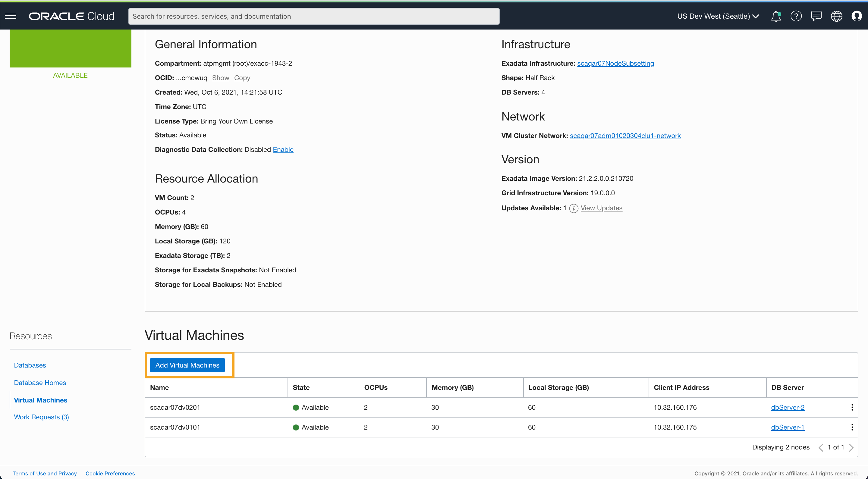Click the notifications bell icon
Image resolution: width=868 pixels, height=479 pixels.
(x=776, y=16)
